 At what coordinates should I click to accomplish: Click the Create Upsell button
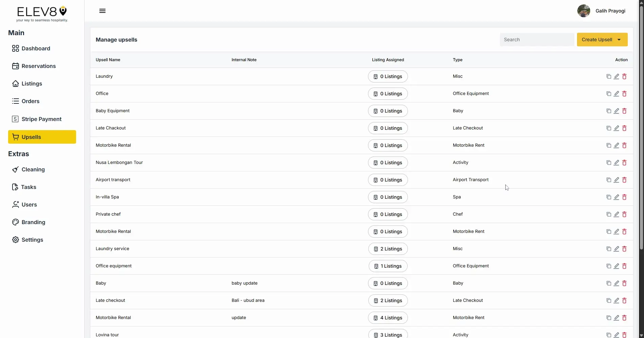pos(597,40)
